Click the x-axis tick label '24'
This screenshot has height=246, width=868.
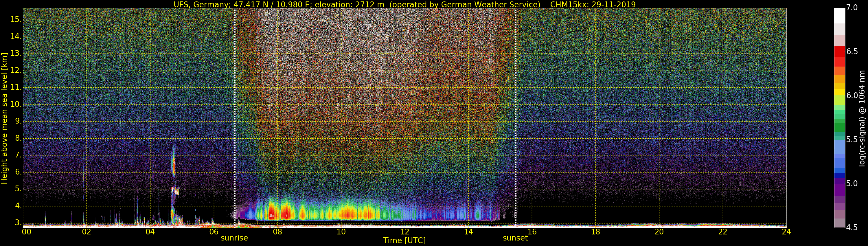pos(786,232)
